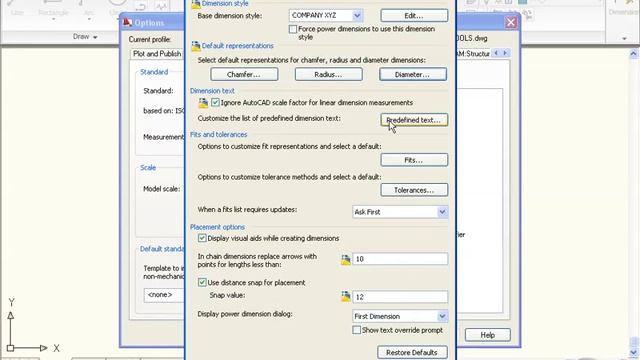Screen dimensions: 640x360
Task: Open the Fits... settings button
Action: click(x=414, y=160)
